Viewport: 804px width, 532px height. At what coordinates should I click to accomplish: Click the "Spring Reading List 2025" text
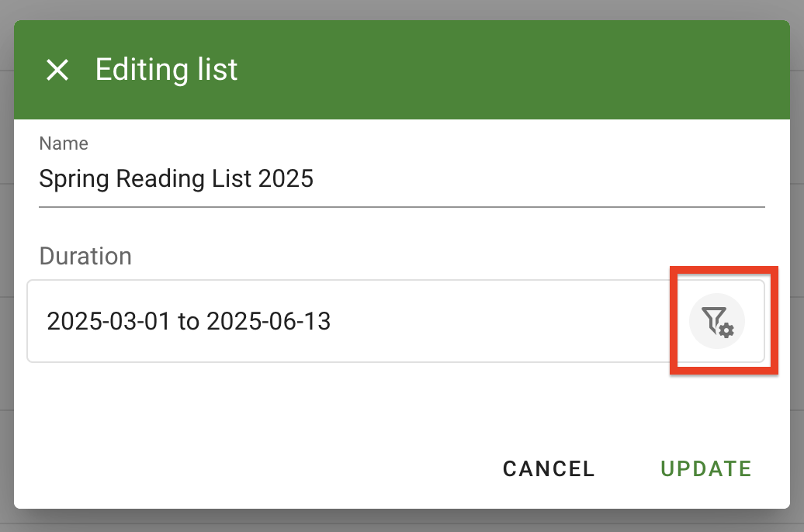176,180
